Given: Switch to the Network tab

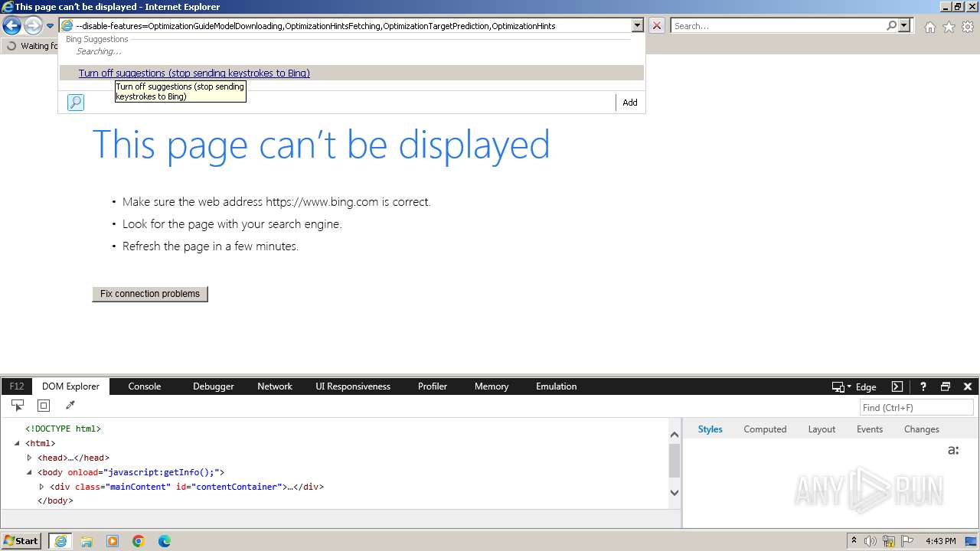Looking at the screenshot, I should (275, 386).
